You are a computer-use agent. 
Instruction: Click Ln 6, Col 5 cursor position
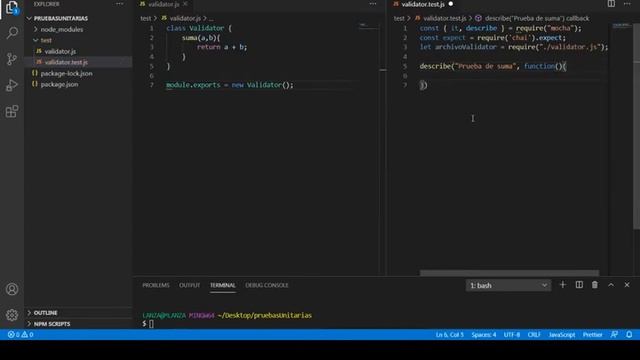(x=449, y=335)
